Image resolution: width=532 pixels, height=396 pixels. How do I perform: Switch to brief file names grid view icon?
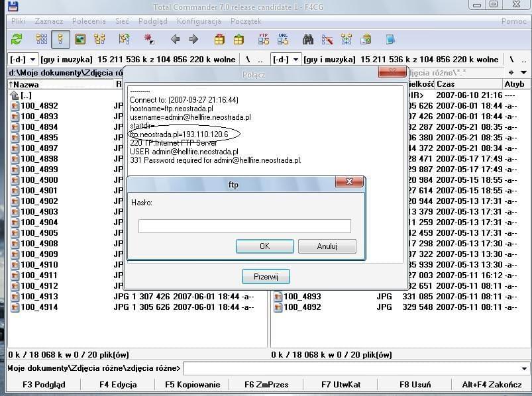[x=42, y=39]
